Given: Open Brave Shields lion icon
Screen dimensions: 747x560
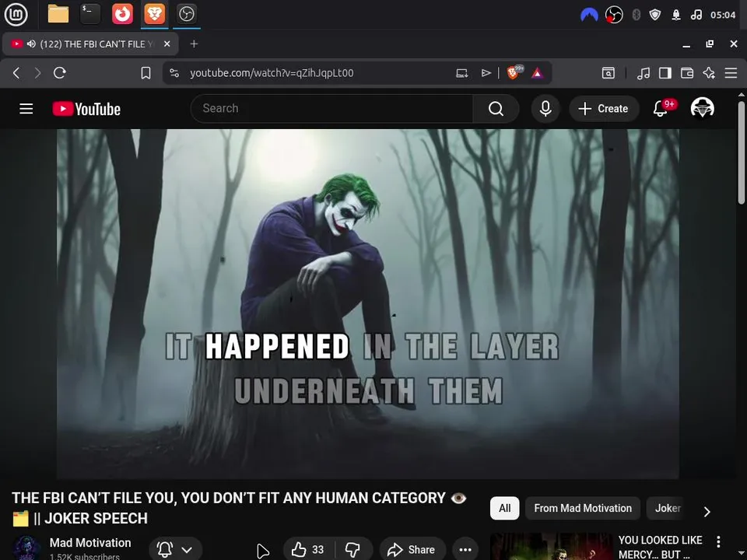Looking at the screenshot, I should pyautogui.click(x=513, y=73).
